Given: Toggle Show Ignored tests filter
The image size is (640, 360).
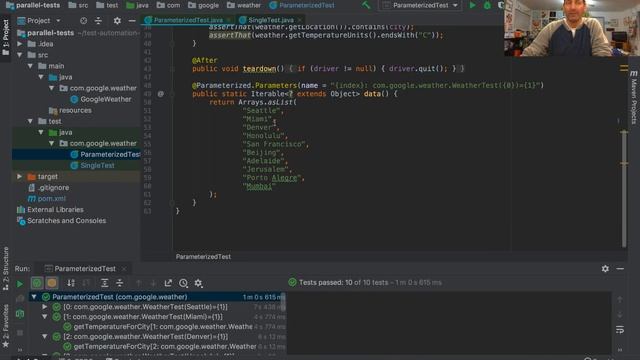Looking at the screenshot, I should click(x=52, y=283).
